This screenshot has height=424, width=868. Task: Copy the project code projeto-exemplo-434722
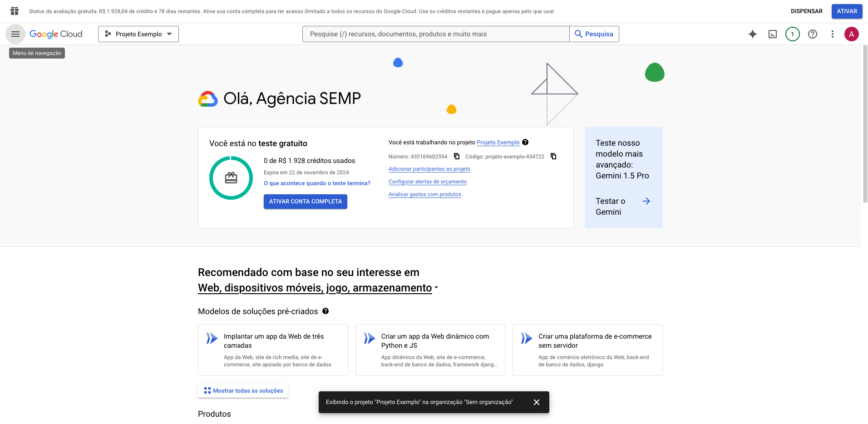click(553, 156)
